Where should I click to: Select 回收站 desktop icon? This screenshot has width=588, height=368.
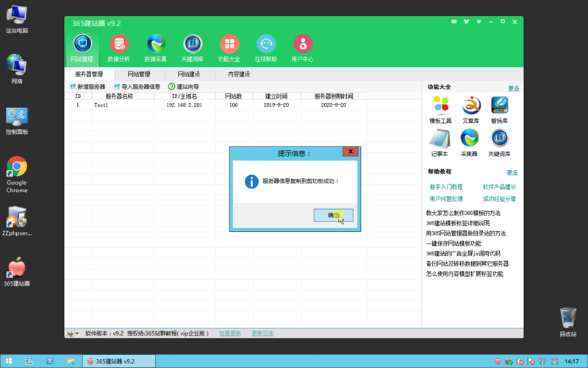567,322
